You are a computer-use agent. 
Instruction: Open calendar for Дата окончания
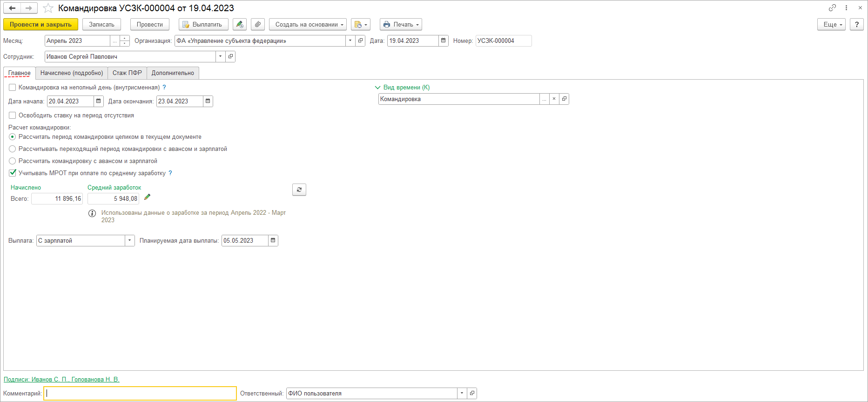click(x=208, y=101)
